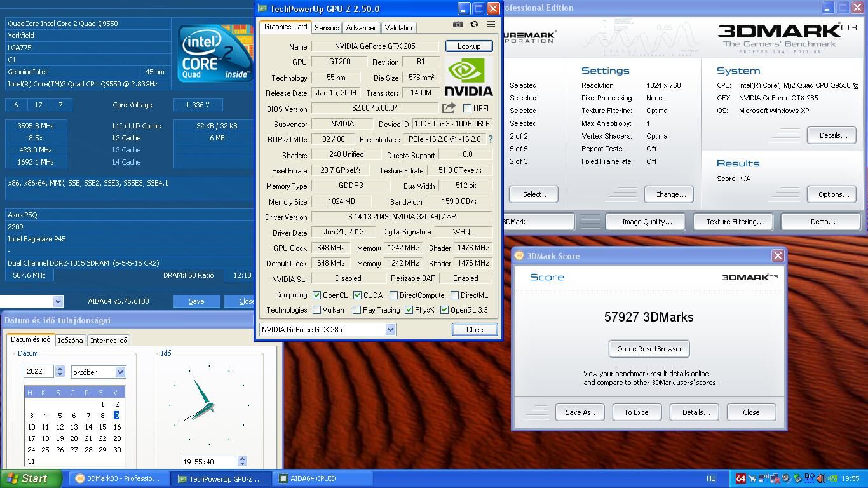Click the year input field 2022
The image size is (868, 488).
pyautogui.click(x=39, y=371)
